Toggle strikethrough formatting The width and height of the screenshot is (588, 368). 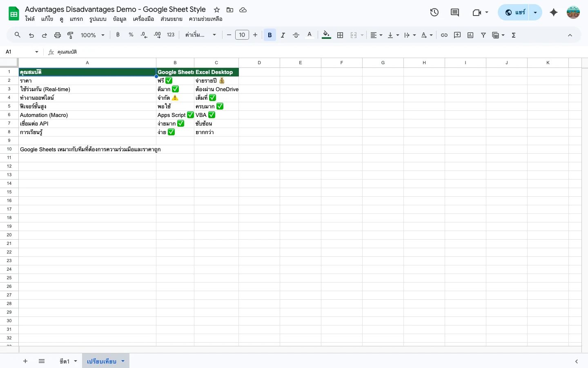pyautogui.click(x=296, y=35)
